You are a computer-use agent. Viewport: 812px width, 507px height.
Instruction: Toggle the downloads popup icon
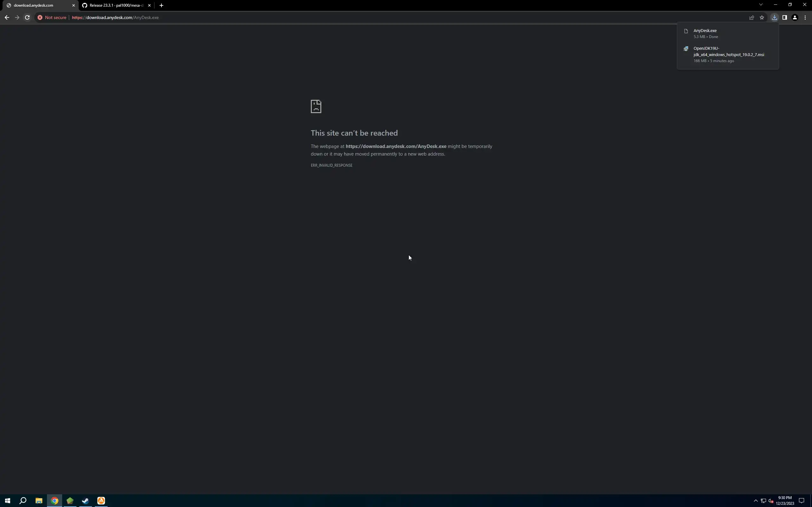[x=774, y=17]
